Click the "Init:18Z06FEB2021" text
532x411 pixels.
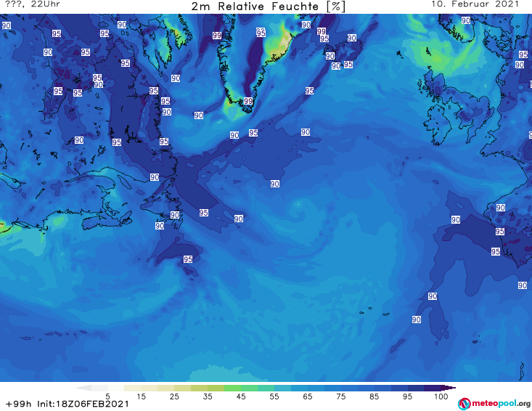point(83,404)
